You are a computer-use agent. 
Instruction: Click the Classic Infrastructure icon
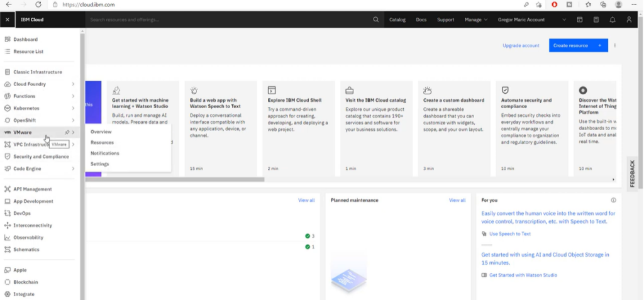tap(7, 72)
